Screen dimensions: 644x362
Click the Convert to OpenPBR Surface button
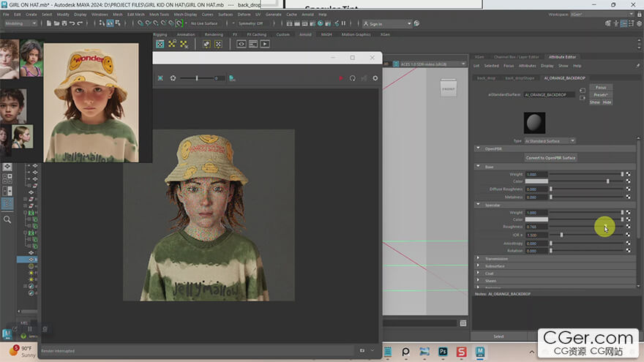click(551, 157)
